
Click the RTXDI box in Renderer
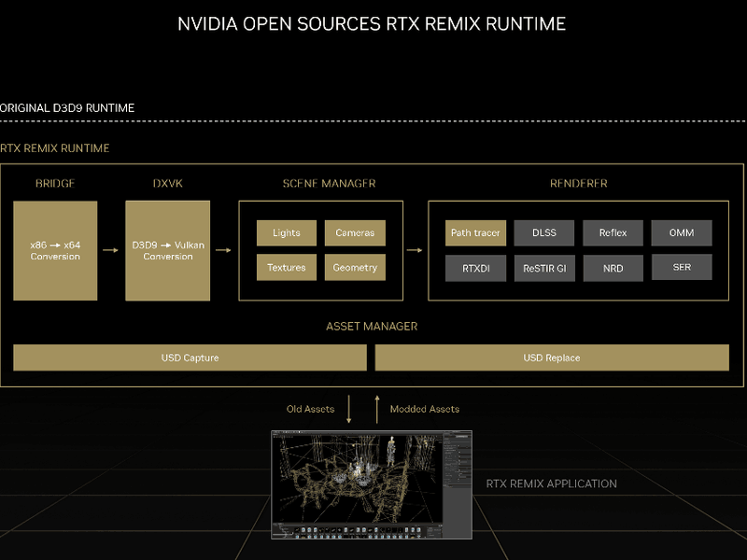click(x=475, y=268)
